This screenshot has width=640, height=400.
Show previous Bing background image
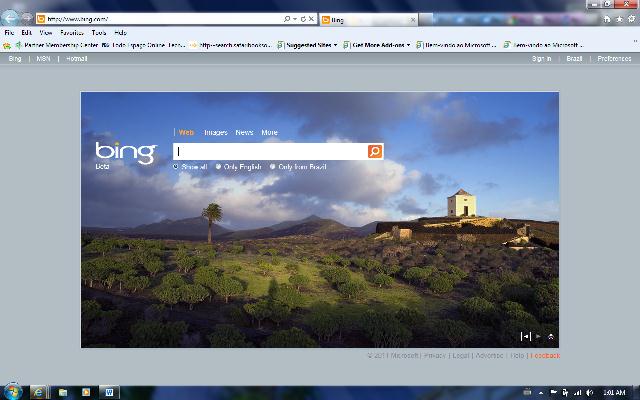coord(525,337)
